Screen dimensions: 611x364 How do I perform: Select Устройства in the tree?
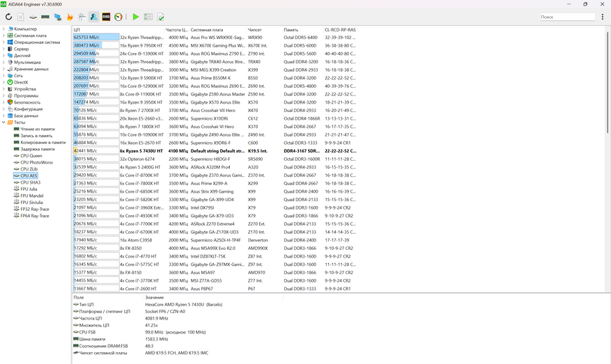click(24, 89)
